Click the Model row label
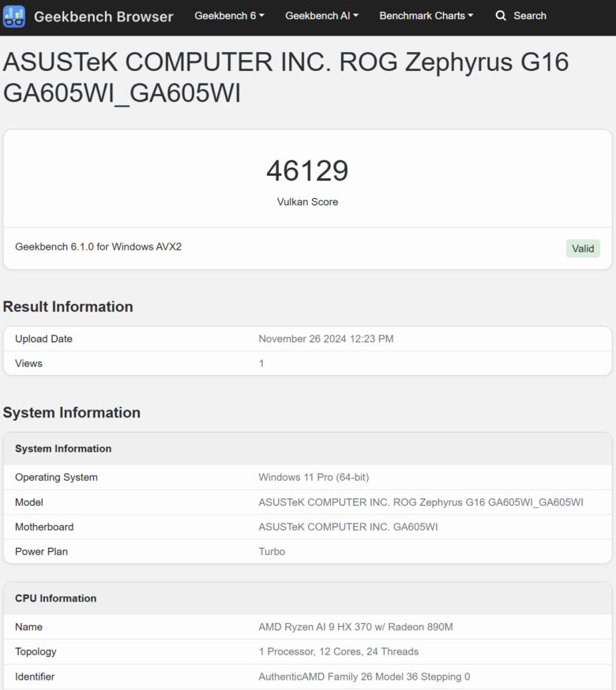The width and height of the screenshot is (616, 690). (x=29, y=503)
